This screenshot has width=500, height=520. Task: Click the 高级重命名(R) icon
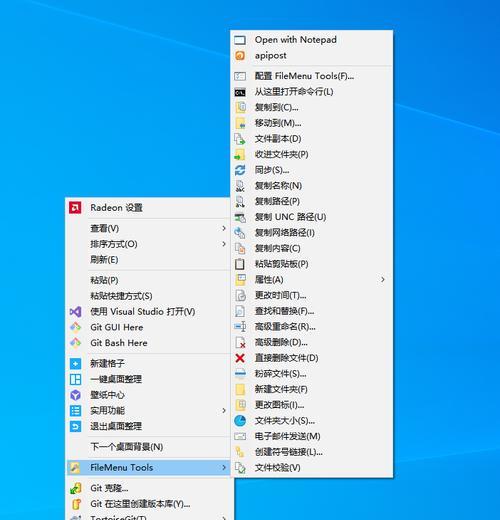240,327
